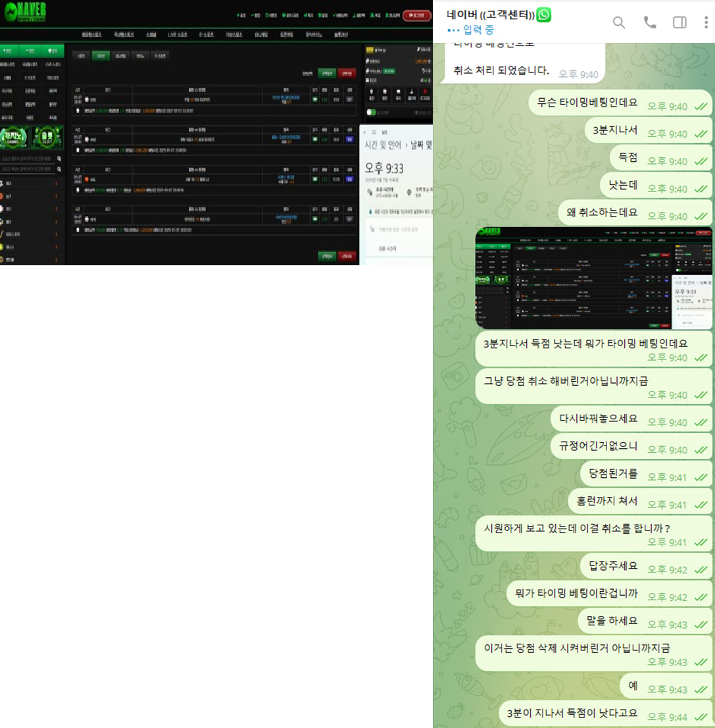Switch to the E-스포츠 tab in bet history

click(160, 56)
